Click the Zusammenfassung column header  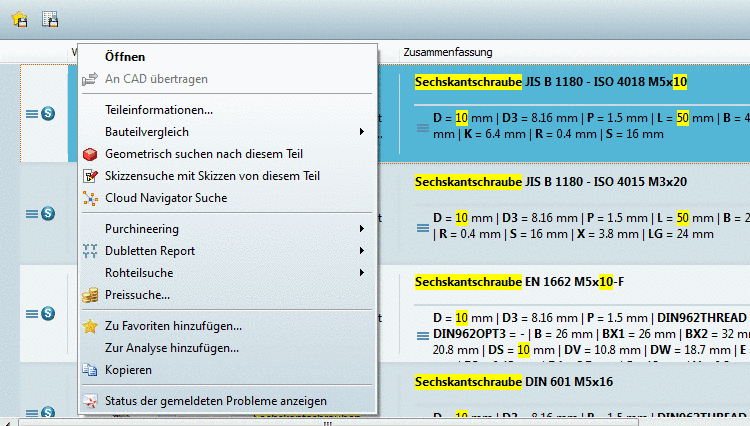pos(448,52)
